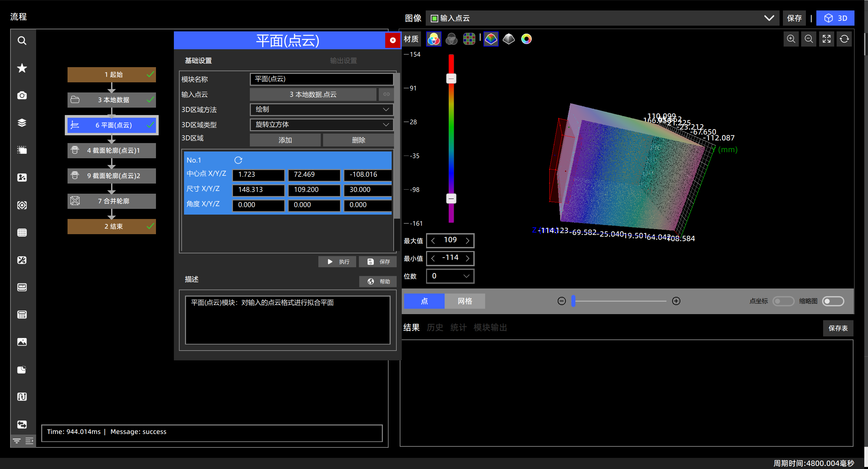This screenshot has height=469, width=868.
Task: Save the plane module settings
Action: pos(377,262)
